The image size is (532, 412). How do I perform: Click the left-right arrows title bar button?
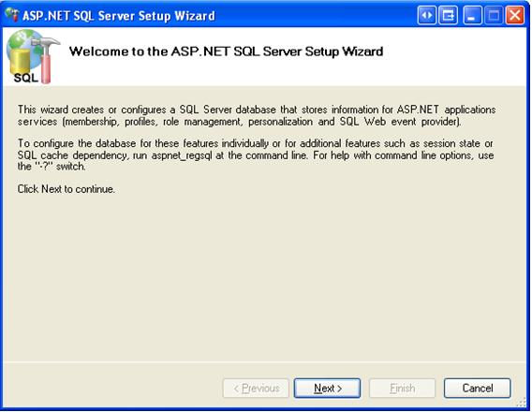tap(426, 16)
